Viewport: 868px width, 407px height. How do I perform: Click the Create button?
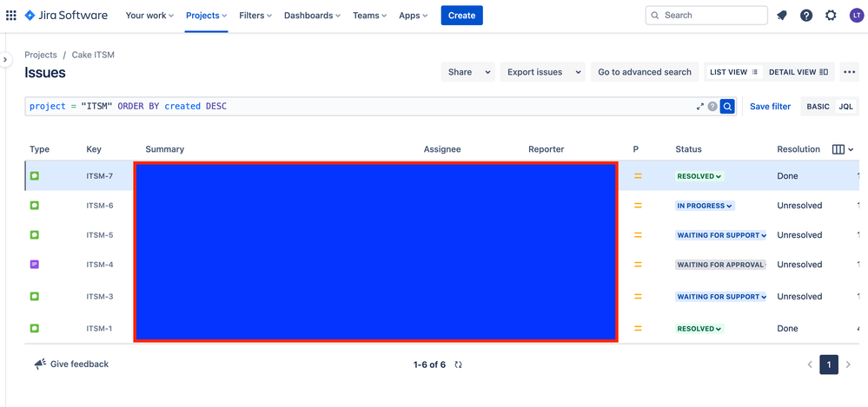[461, 16]
